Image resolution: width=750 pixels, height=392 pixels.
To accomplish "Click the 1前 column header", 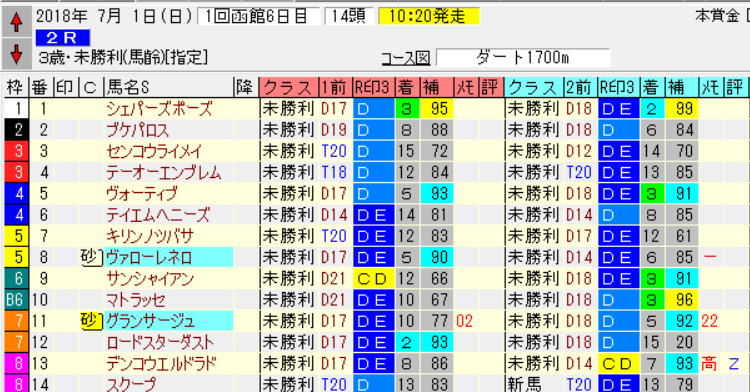I will coord(335,87).
